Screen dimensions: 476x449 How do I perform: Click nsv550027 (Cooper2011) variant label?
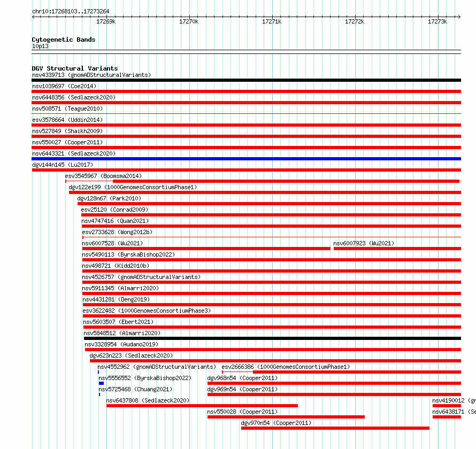[67, 142]
